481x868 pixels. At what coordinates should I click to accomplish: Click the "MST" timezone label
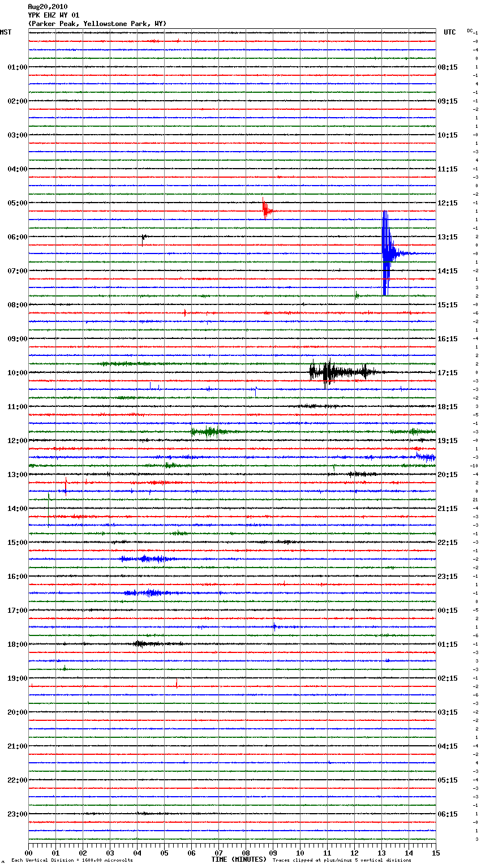click(6, 32)
